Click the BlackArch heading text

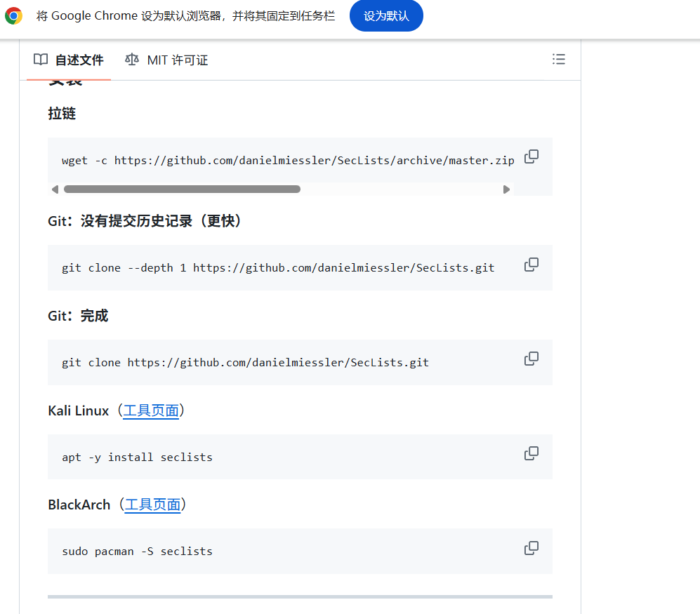coord(79,505)
